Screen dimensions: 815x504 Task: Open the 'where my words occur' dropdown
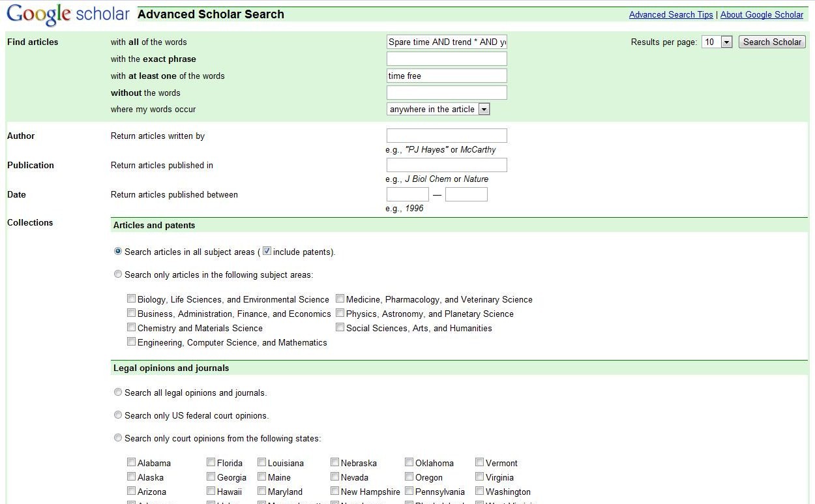pos(438,109)
